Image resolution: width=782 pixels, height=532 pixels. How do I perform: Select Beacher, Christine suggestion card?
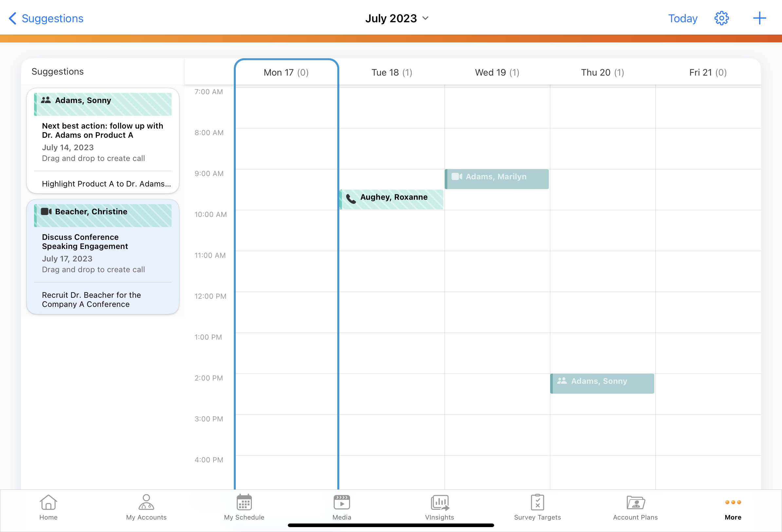[102, 256]
